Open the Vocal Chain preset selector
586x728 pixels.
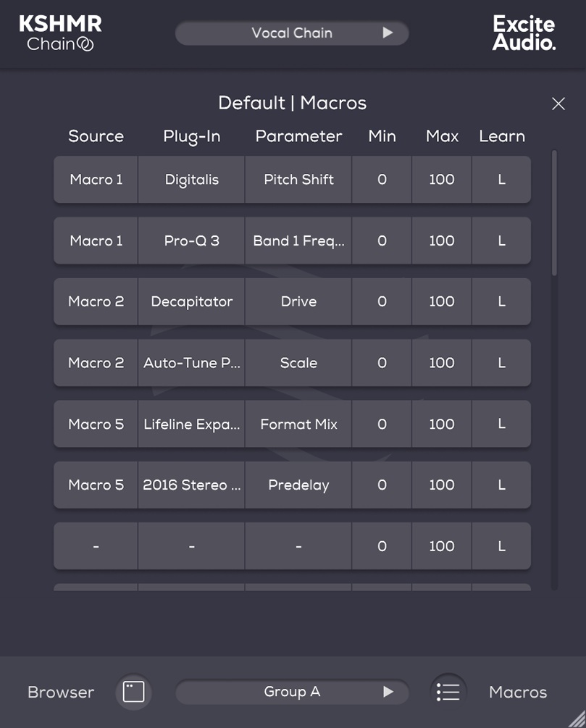(292, 33)
